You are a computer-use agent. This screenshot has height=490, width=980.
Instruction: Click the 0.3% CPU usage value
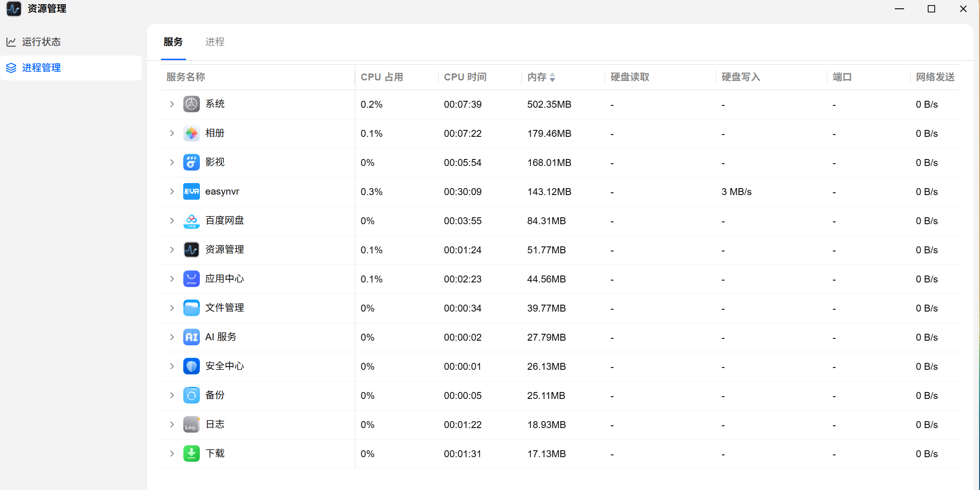click(372, 192)
